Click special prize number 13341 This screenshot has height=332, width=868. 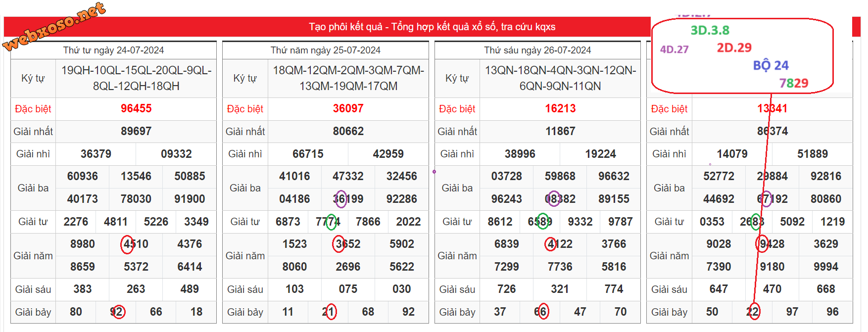click(772, 108)
